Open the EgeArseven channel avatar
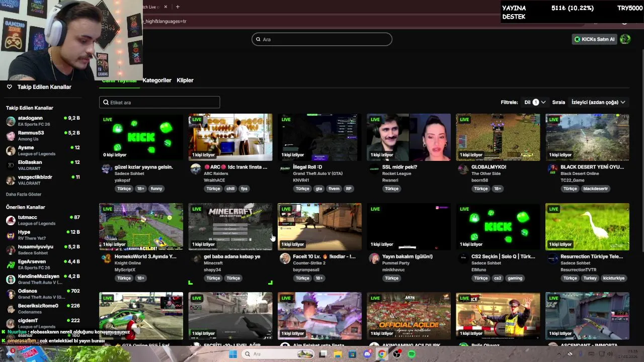This screenshot has width=644, height=362. pyautogui.click(x=11, y=264)
